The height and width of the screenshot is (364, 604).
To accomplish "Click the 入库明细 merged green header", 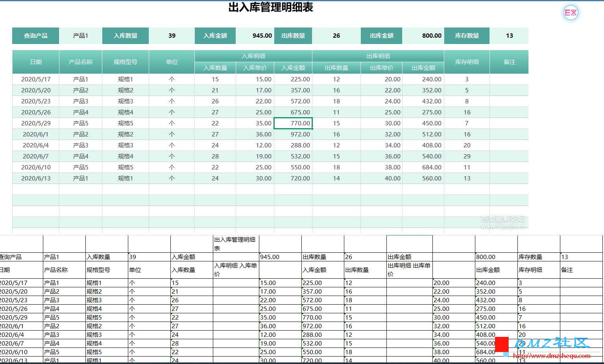I will tap(253, 56).
